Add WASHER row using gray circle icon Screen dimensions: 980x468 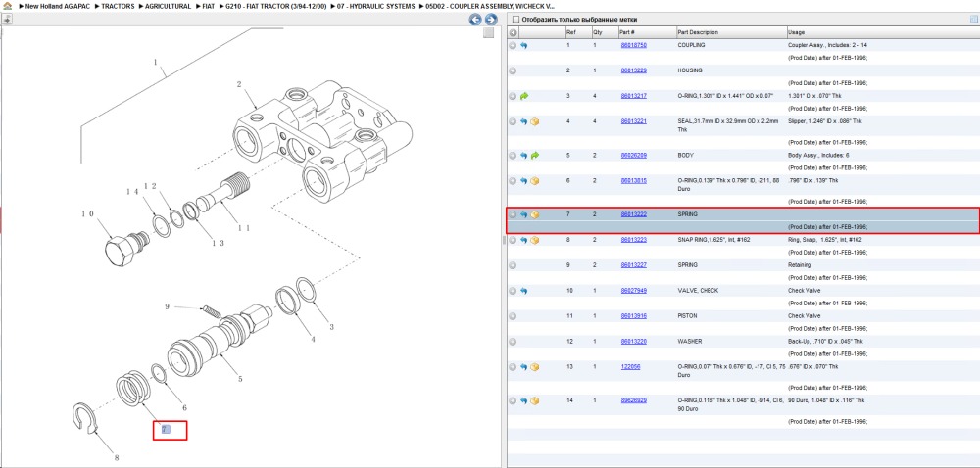[513, 342]
